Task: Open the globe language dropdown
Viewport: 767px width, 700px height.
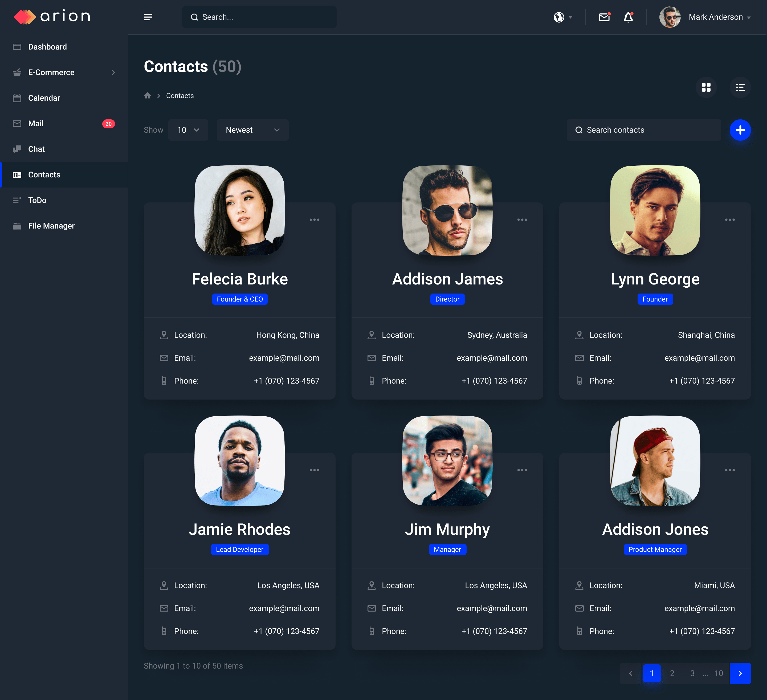Action: pos(563,17)
